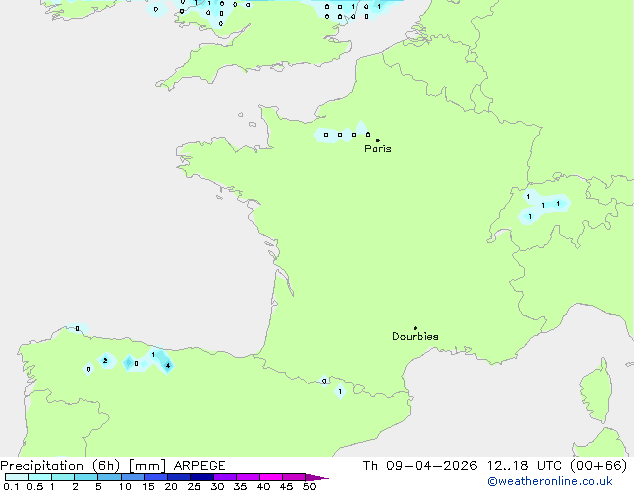634x490 pixels.
Task: Select the Dourbies location label
Action: click(x=415, y=336)
